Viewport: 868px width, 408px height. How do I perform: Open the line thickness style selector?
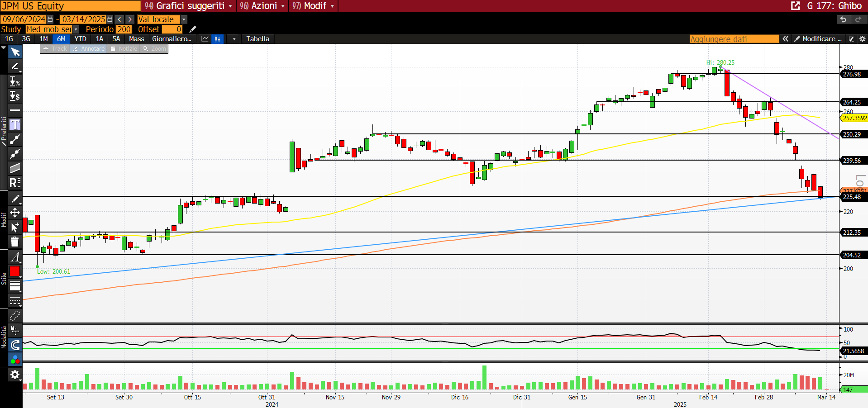tap(15, 286)
